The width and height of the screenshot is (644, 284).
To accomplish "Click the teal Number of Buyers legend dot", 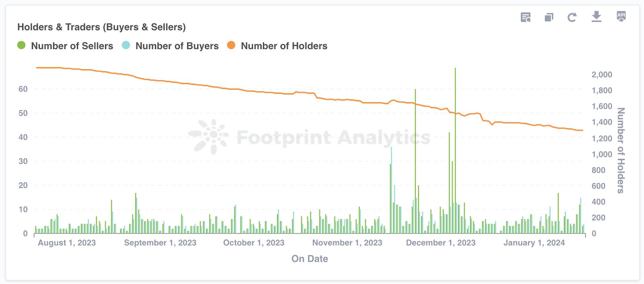I will click(x=126, y=45).
